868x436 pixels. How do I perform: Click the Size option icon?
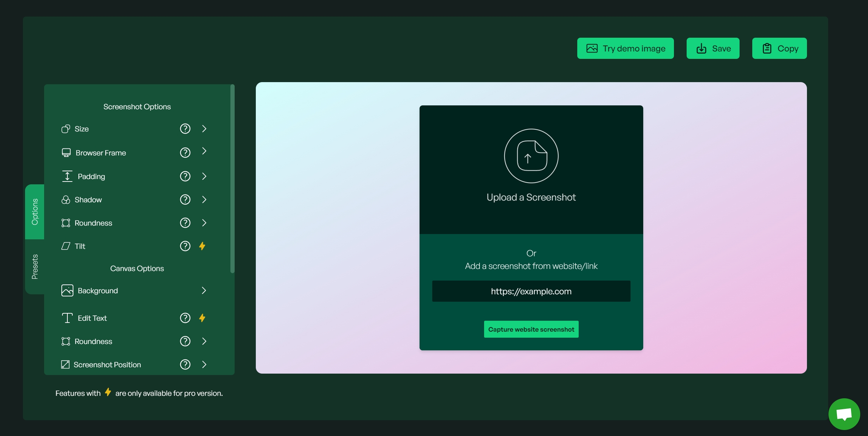[x=65, y=128]
